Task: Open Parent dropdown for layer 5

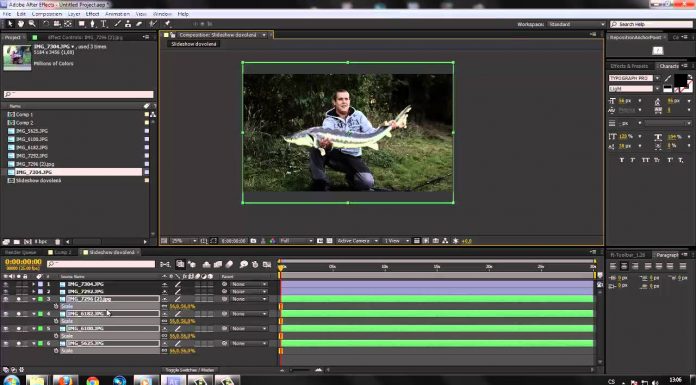Action: [x=249, y=329]
